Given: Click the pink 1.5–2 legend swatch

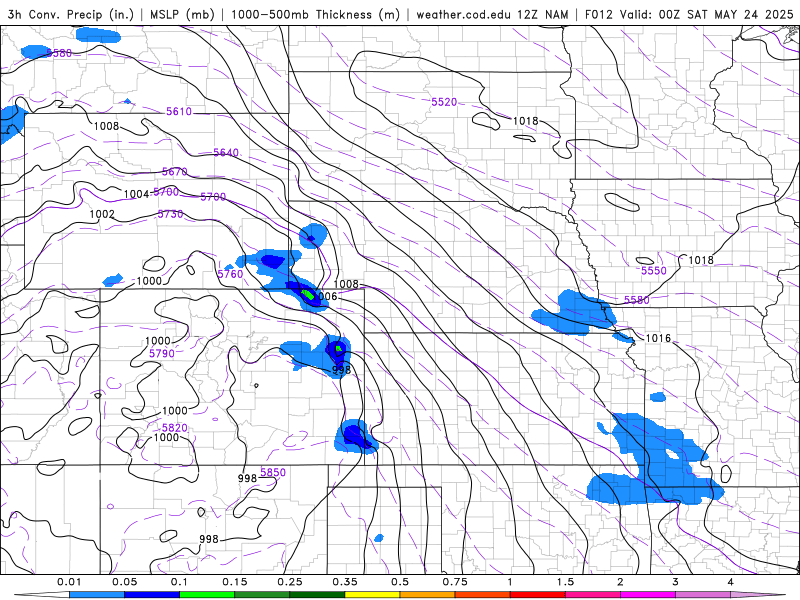Looking at the screenshot, I should tap(593, 595).
